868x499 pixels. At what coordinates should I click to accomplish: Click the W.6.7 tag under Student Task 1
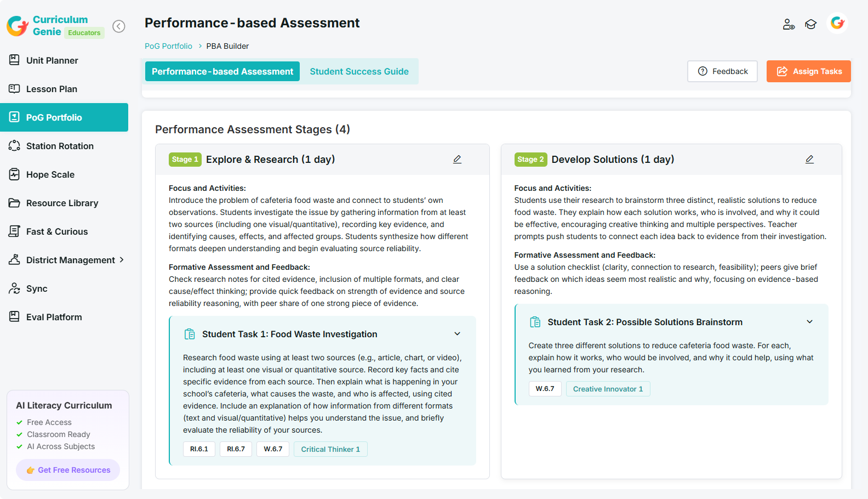(273, 449)
